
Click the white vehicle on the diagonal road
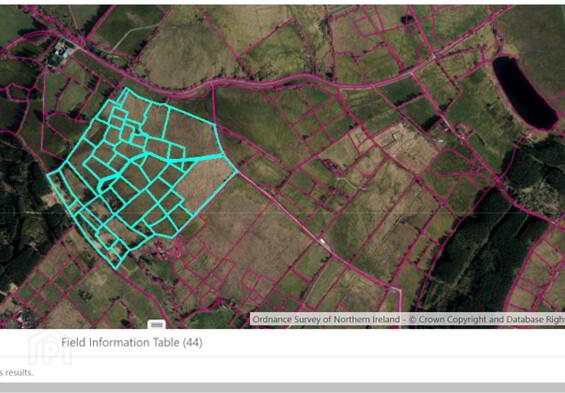pos(322,241)
